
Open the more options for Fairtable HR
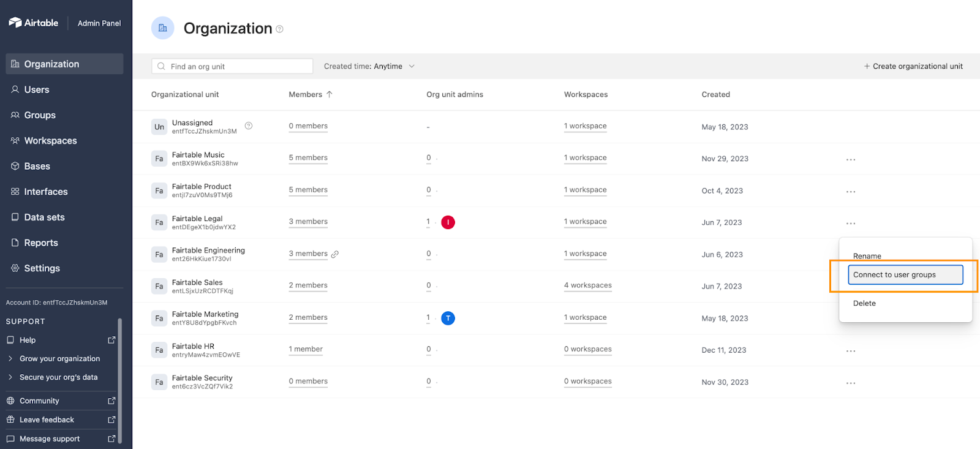[851, 351]
